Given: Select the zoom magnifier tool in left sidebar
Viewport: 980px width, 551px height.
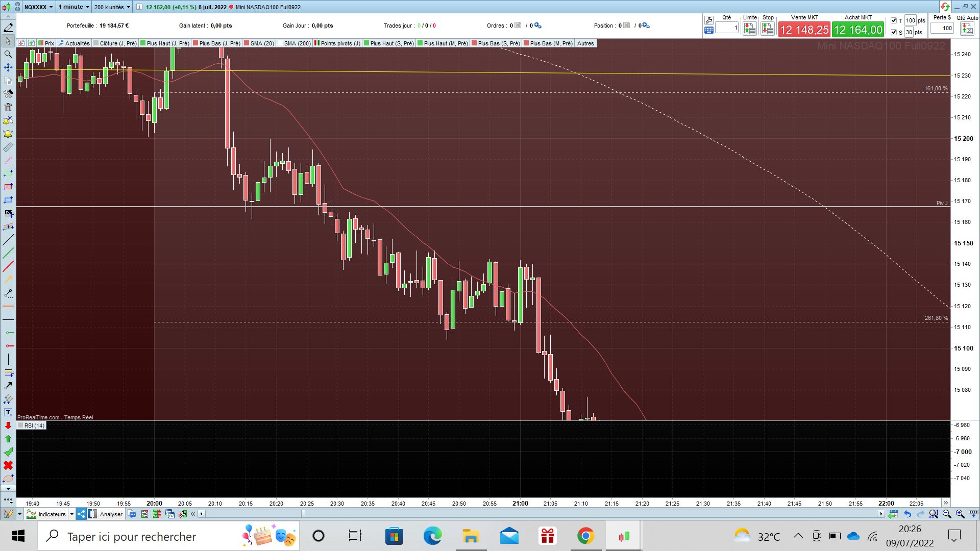Looking at the screenshot, I should coord(8,54).
